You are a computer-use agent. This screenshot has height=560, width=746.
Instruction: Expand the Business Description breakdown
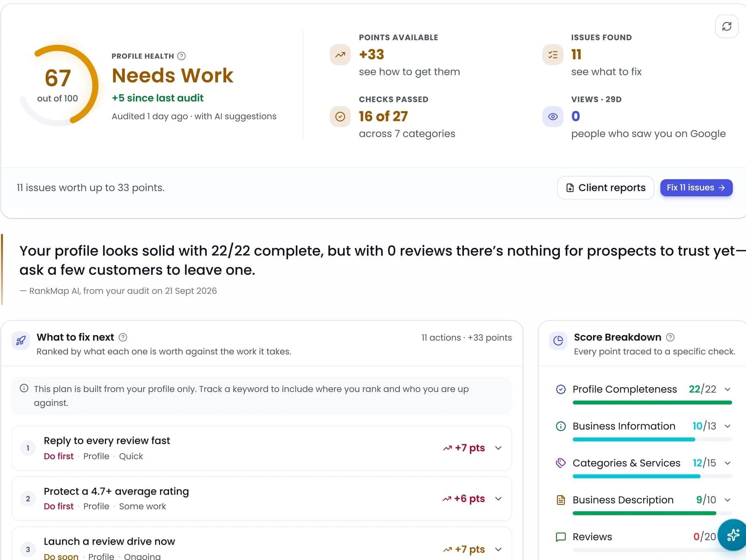pos(727,500)
